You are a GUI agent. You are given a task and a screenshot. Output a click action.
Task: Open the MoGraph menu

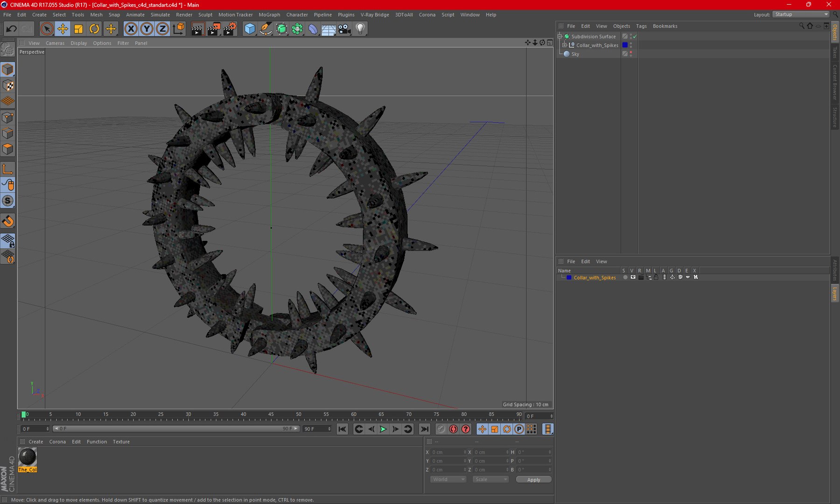pos(269,15)
